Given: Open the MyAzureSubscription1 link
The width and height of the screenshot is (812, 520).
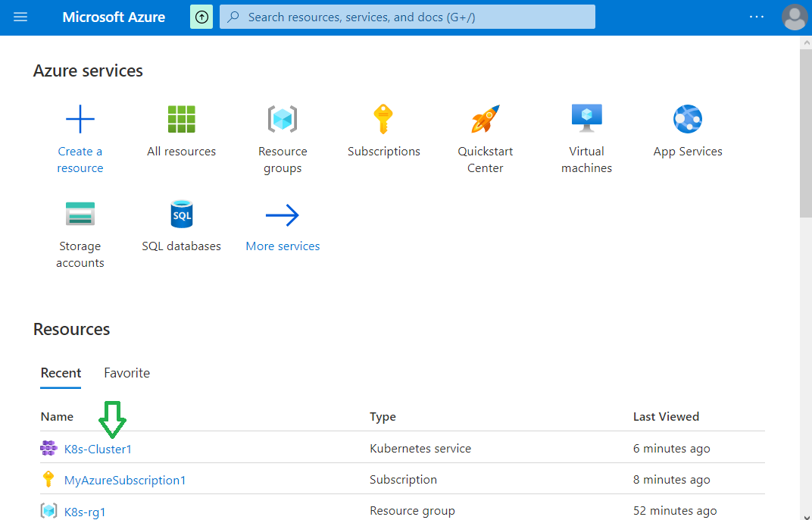Looking at the screenshot, I should pos(125,480).
